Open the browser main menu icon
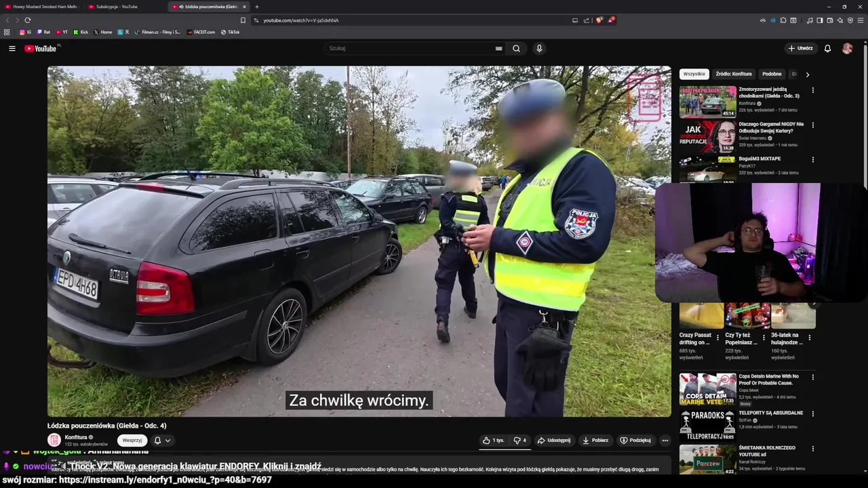The width and height of the screenshot is (868, 488). (x=861, y=20)
